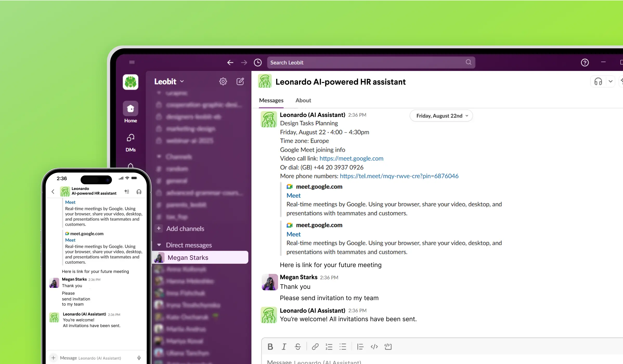This screenshot has width=623, height=364.
Task: Toggle bulleted list formatting
Action: tap(343, 347)
